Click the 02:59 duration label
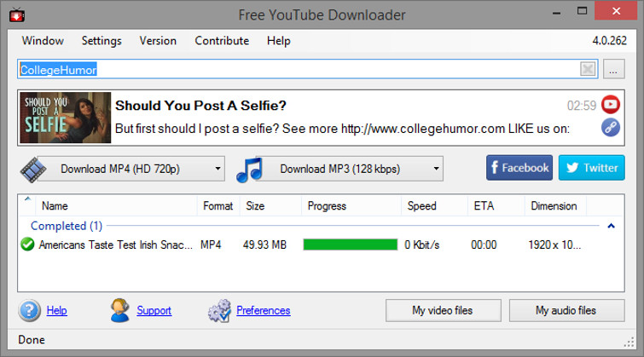644x357 pixels. [581, 106]
